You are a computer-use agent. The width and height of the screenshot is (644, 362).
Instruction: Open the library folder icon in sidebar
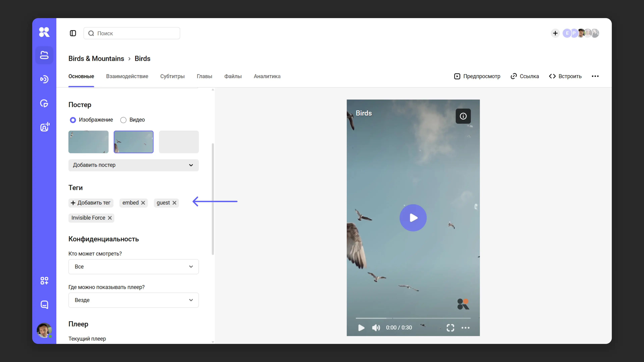point(44,55)
